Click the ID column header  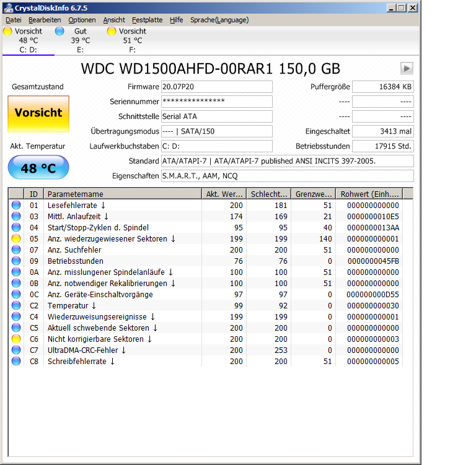click(x=33, y=194)
